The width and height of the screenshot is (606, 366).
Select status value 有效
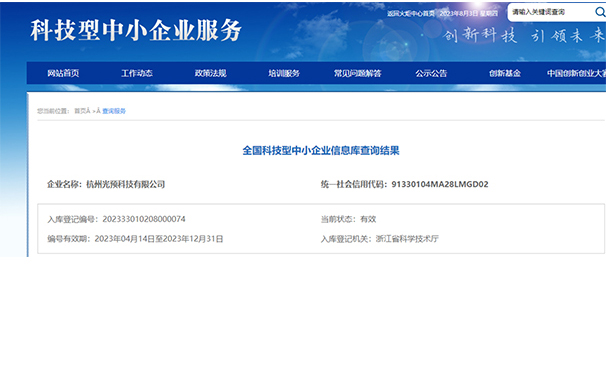pos(368,219)
